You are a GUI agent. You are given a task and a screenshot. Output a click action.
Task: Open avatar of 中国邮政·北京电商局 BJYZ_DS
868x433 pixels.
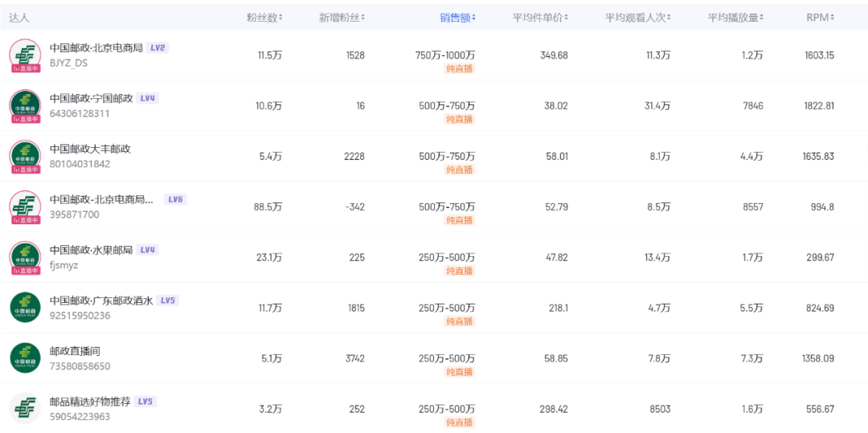coord(25,55)
